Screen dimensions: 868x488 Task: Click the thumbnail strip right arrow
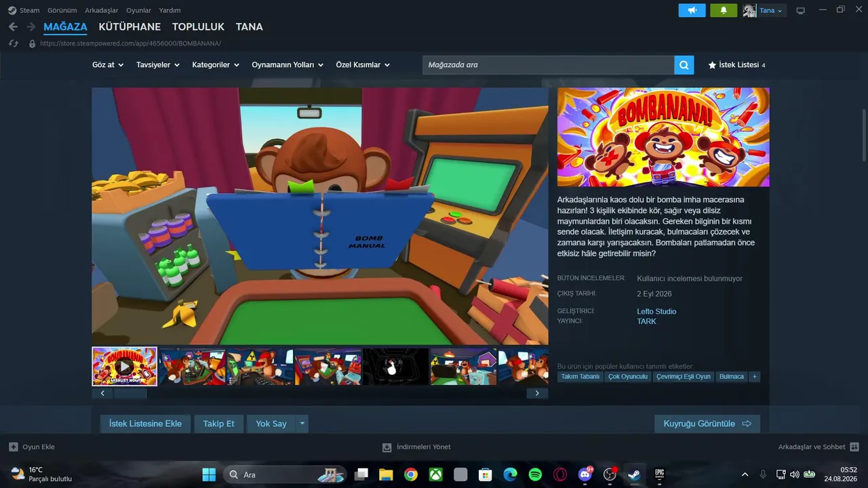click(x=537, y=393)
